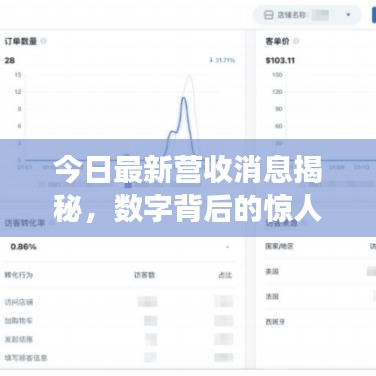Image resolution: width=376 pixels, height=376 pixels.
Task: Click the info icon next to 订单数量
Action: click(x=43, y=41)
